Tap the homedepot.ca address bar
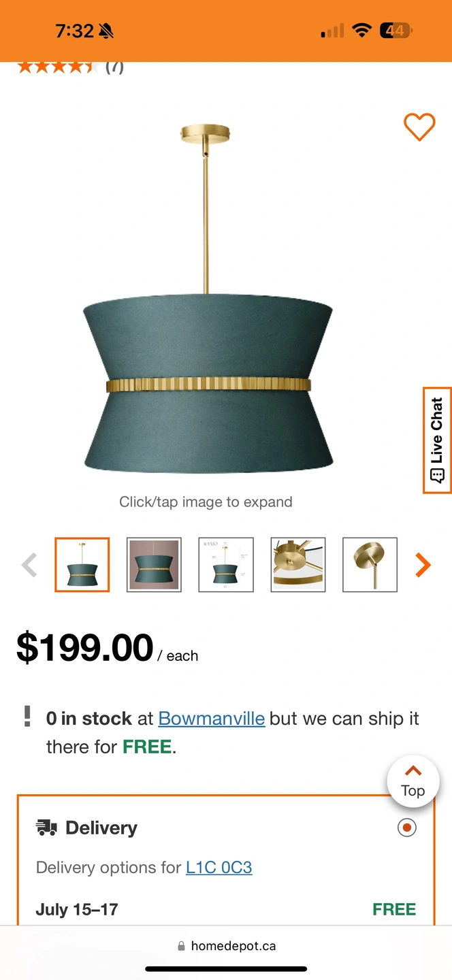Screen dimensions: 452x980 [226, 946]
